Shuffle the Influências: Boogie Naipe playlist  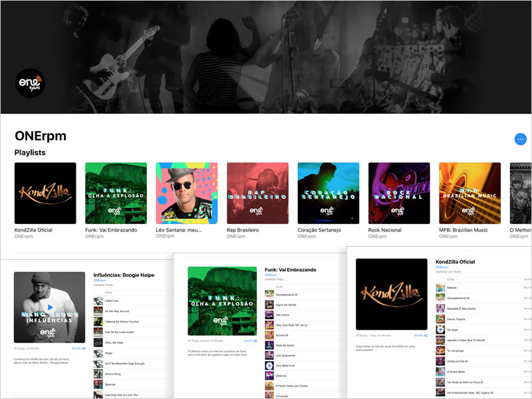(78, 348)
